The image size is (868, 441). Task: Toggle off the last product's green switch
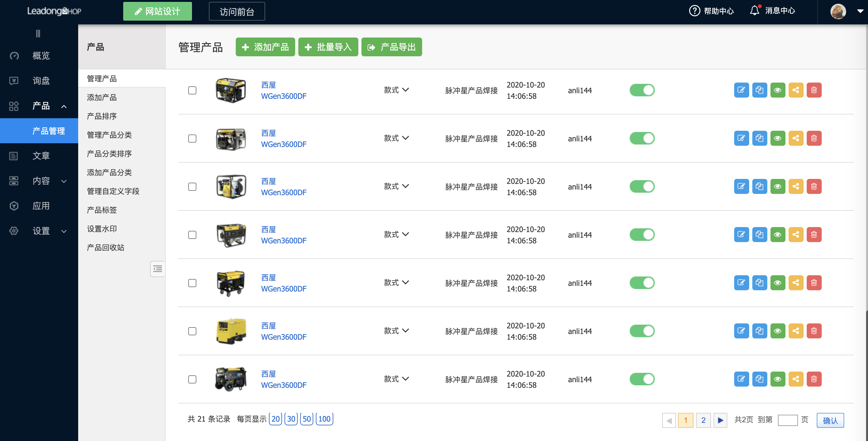pyautogui.click(x=642, y=379)
